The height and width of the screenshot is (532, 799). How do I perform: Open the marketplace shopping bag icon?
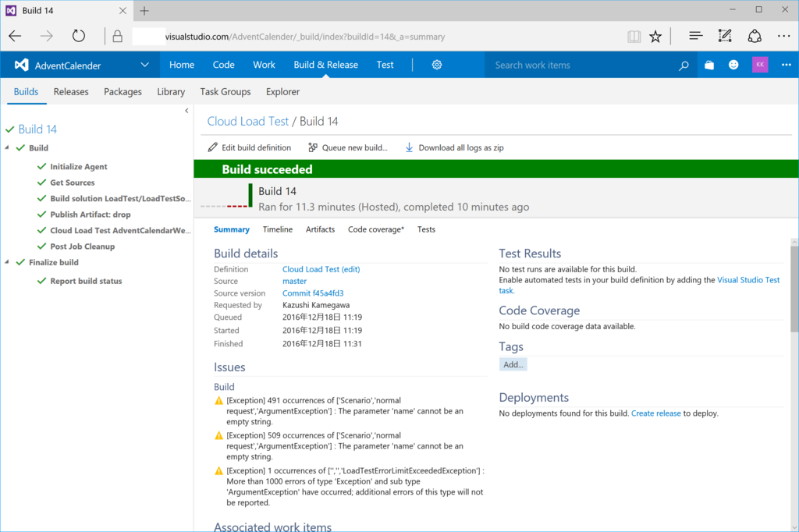point(708,65)
